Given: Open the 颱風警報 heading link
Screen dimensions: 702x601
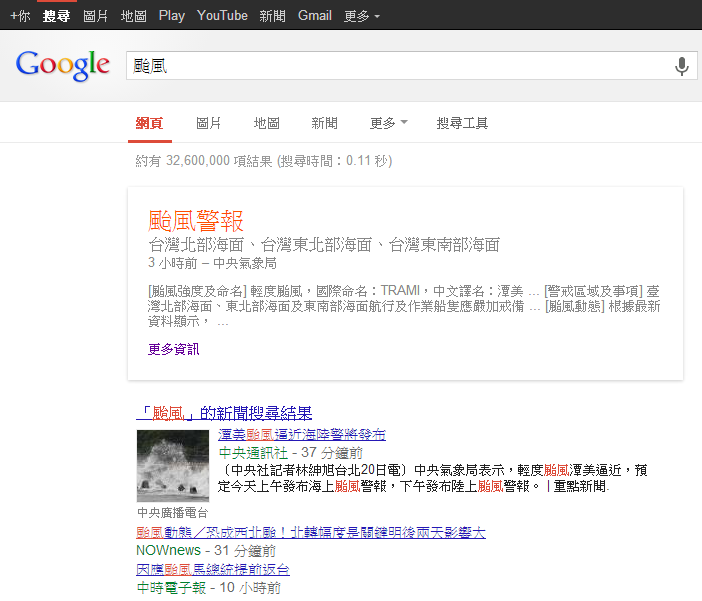Looking at the screenshot, I should tap(196, 220).
